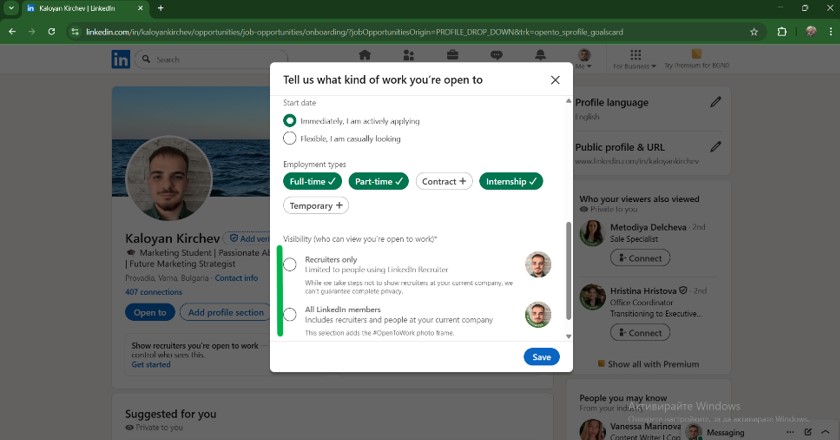View site information icon in address bar
Screen dimensions: 840x440
pos(75,32)
